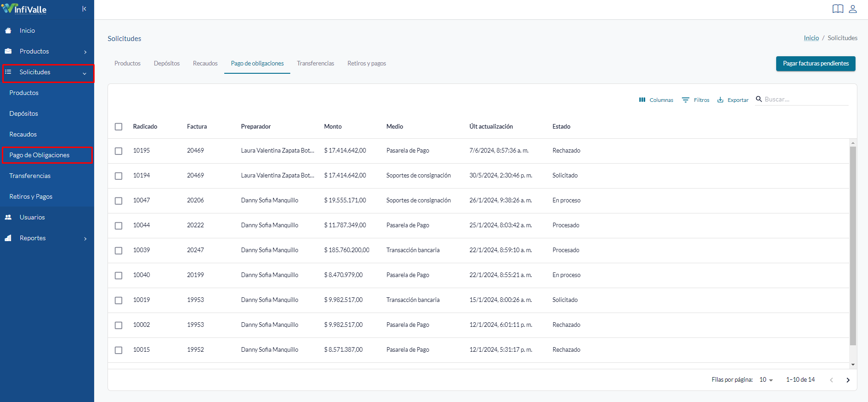Screen dimensions: 868x402
Task: Sort by the Últ actualización column header
Action: point(491,126)
